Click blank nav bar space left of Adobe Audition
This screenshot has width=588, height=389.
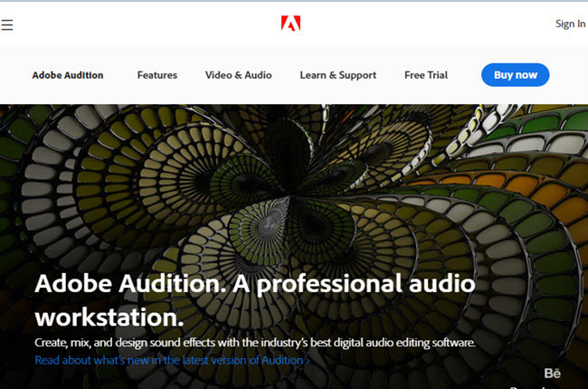(x=14, y=75)
